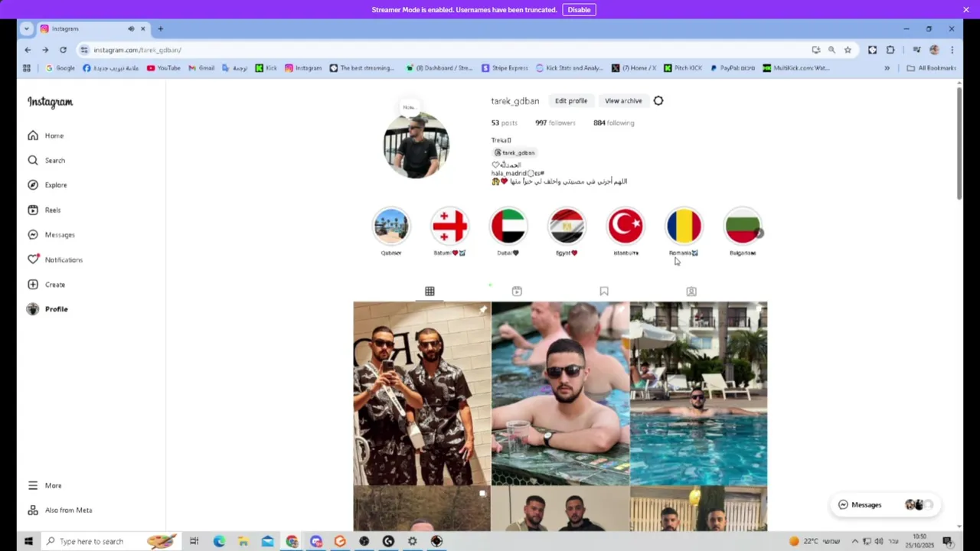This screenshot has width=980, height=551.
Task: Open Profile in Instagram sidebar
Action: click(x=47, y=309)
